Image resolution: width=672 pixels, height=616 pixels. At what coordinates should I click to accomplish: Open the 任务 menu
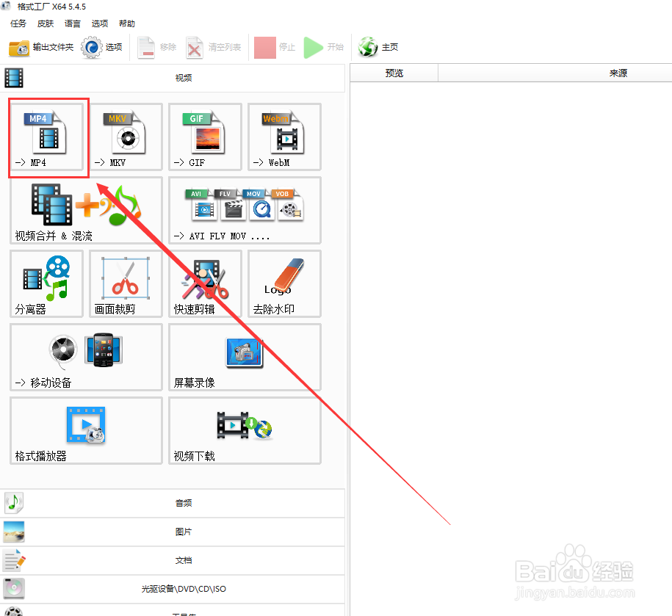point(18,23)
